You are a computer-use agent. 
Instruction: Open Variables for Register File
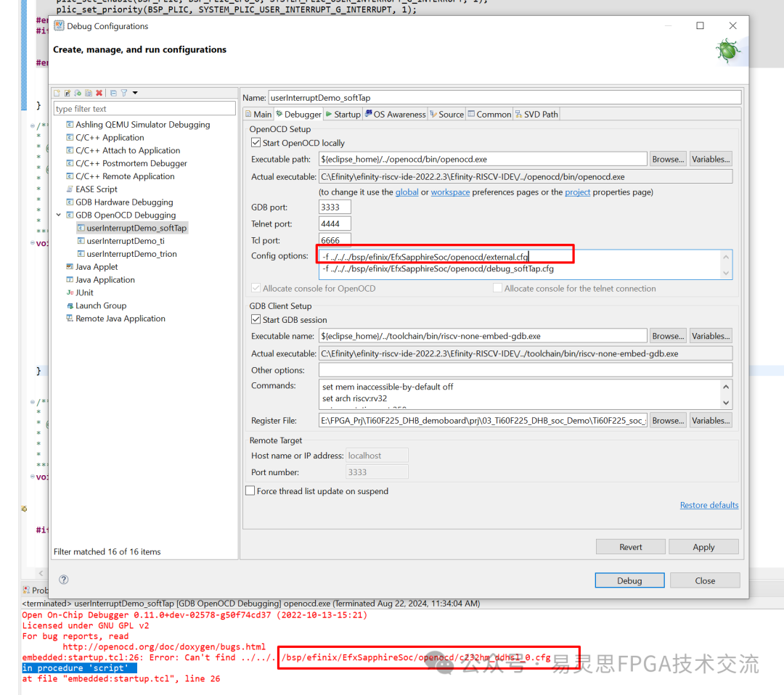pyautogui.click(x=711, y=421)
